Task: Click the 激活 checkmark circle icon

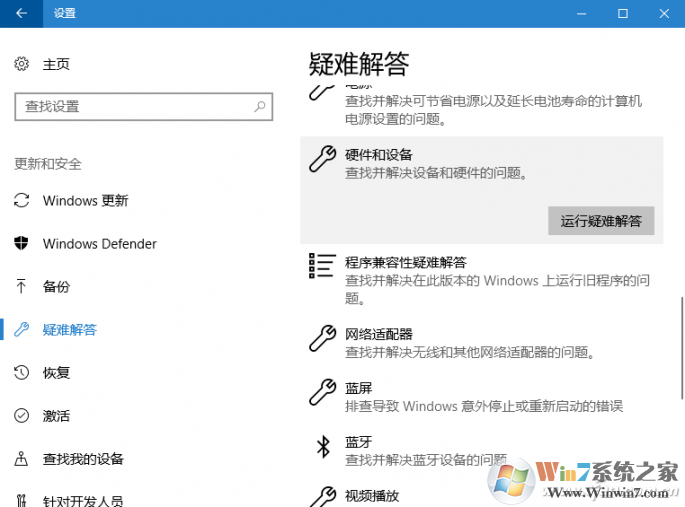Action: point(22,415)
